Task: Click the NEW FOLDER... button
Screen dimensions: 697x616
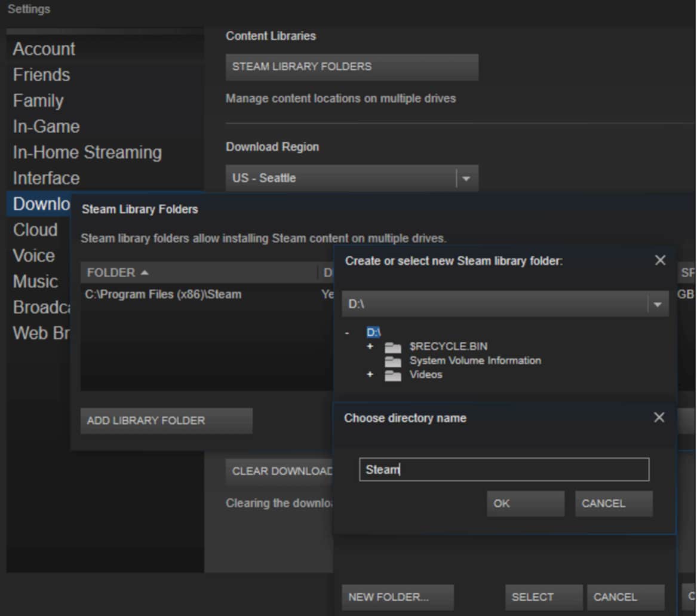Action: pyautogui.click(x=397, y=596)
